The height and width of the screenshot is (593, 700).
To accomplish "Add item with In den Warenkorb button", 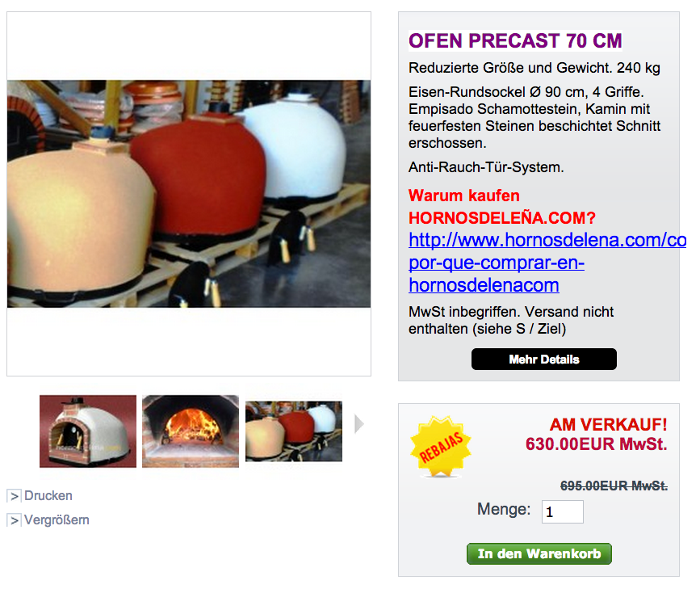I will pos(539,553).
